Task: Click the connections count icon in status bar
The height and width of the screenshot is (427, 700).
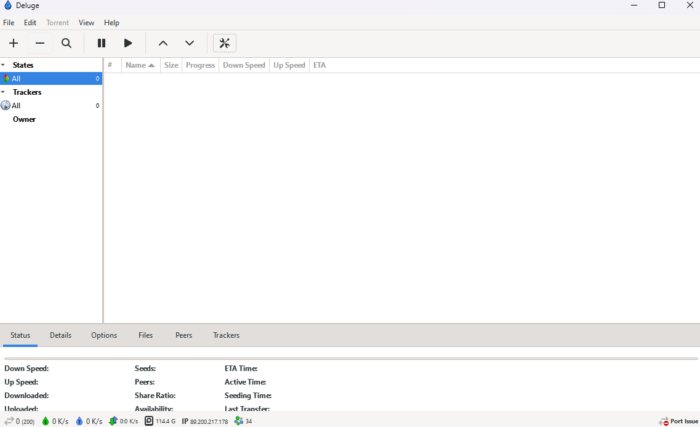Action: pyautogui.click(x=9, y=421)
